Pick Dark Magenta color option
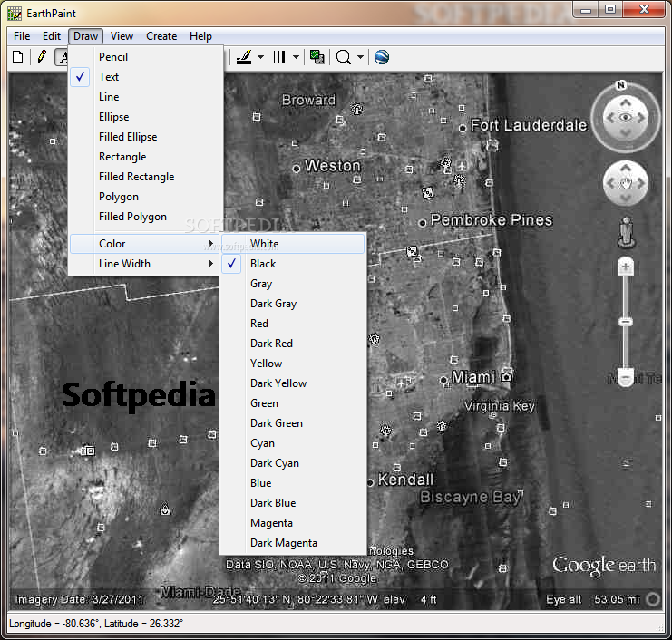This screenshot has height=640, width=672. (293, 543)
